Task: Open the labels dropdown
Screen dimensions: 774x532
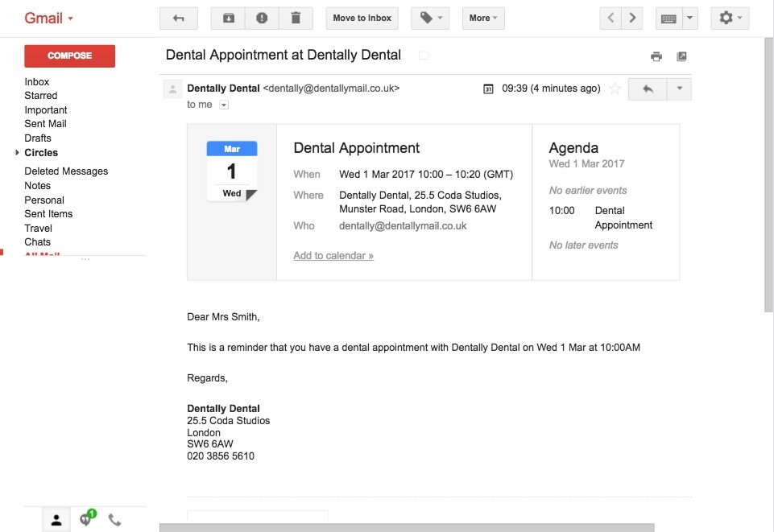Action: tap(430, 18)
